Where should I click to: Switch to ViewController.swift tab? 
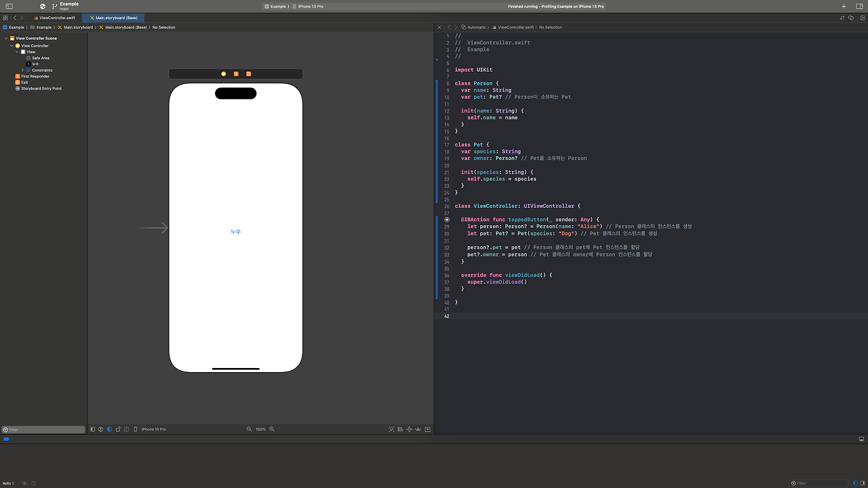(54, 18)
